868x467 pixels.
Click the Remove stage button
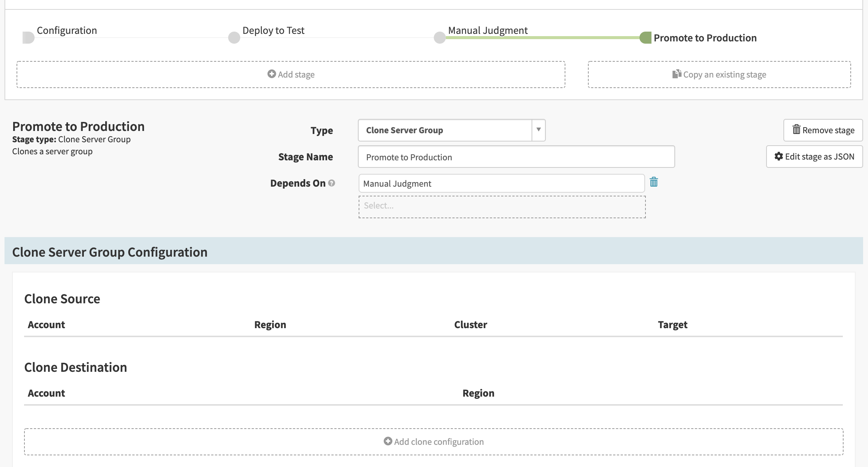[x=823, y=130]
